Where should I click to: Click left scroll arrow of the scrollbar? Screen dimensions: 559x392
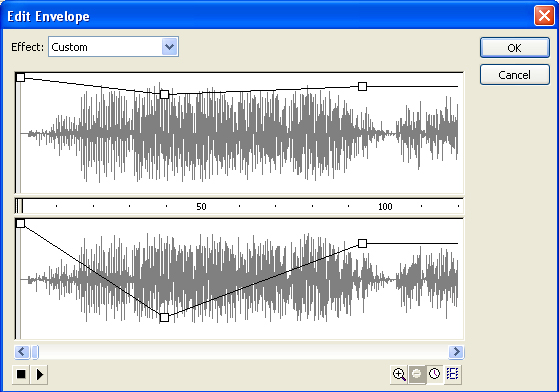pos(22,352)
